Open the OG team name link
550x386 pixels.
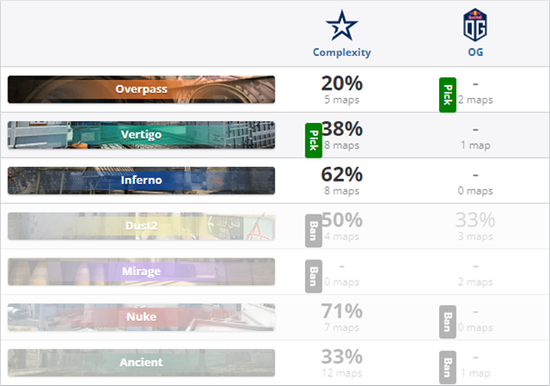[475, 52]
